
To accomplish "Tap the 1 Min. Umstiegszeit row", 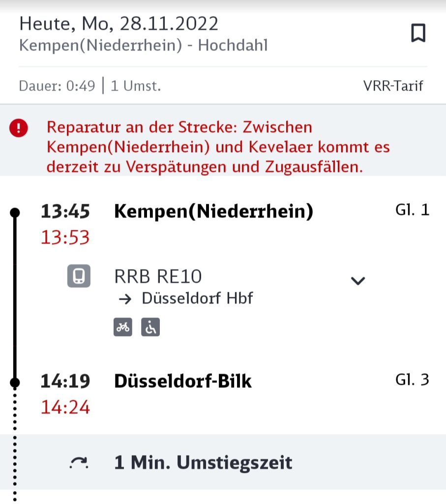I will click(x=223, y=462).
